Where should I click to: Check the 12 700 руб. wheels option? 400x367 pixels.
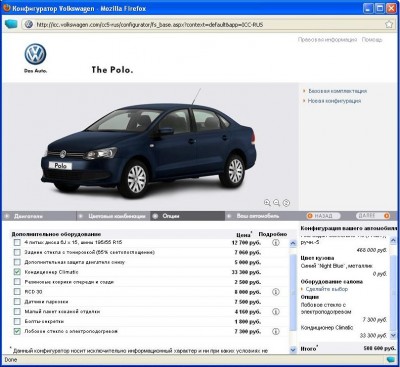pos(17,243)
